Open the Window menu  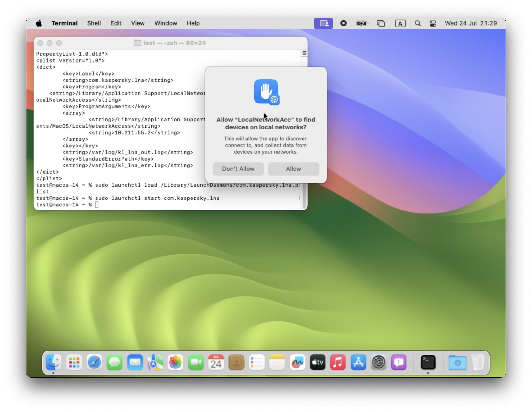pyautogui.click(x=166, y=23)
